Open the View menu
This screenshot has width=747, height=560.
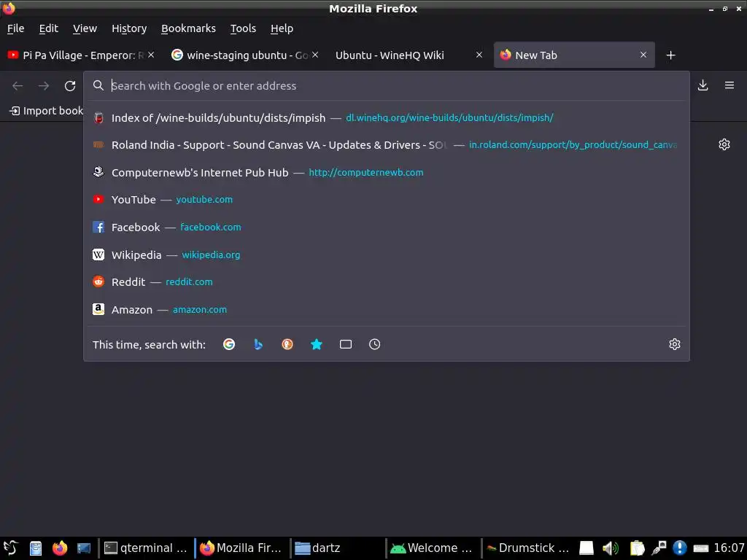point(85,28)
